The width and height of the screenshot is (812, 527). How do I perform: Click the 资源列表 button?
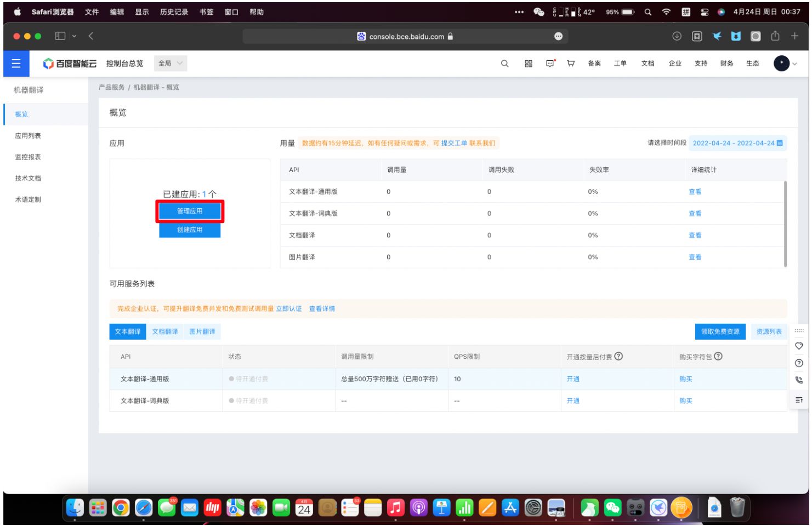pyautogui.click(x=769, y=331)
